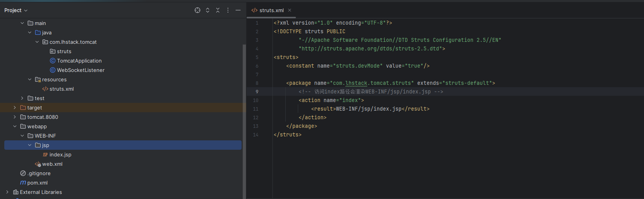Select the TomcatApplication class file

tap(79, 61)
